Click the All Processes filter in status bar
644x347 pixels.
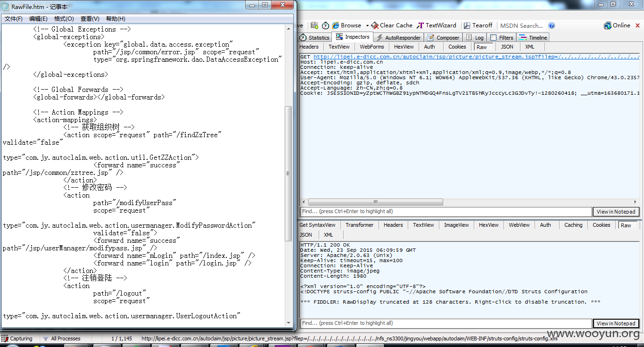61,339
